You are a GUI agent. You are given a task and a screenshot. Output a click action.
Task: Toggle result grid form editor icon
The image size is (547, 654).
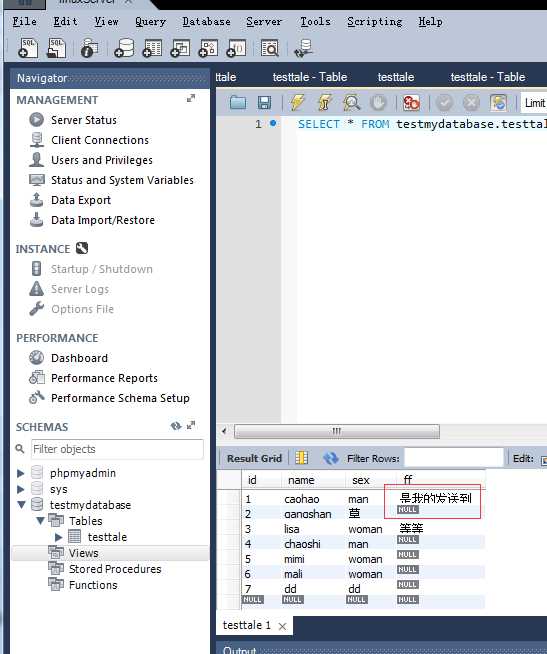pos(302,458)
